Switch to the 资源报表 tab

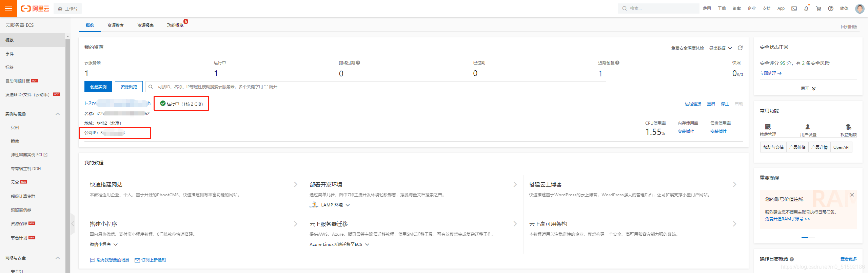coord(145,25)
